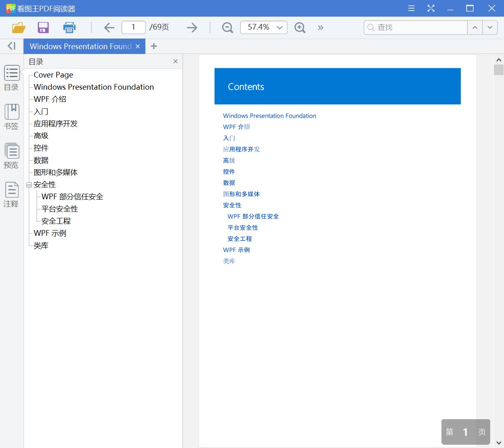504x448 pixels.
Task: Open the 预览 thumbnails panel
Action: point(12,156)
